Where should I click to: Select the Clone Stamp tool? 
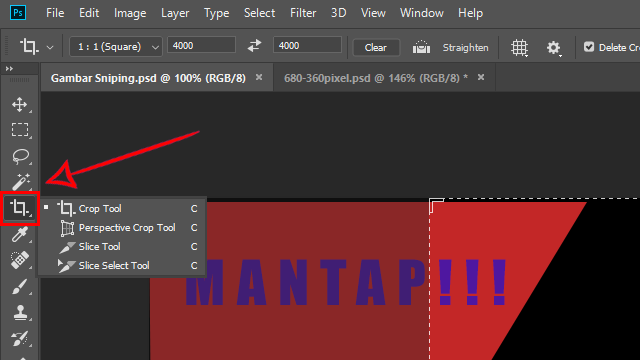coord(20,313)
